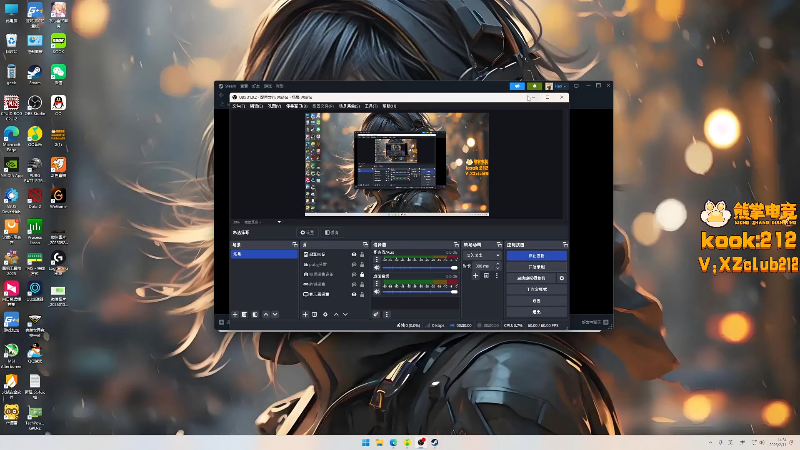Open OBS Tools menu
This screenshot has height=450, width=800.
[371, 106]
